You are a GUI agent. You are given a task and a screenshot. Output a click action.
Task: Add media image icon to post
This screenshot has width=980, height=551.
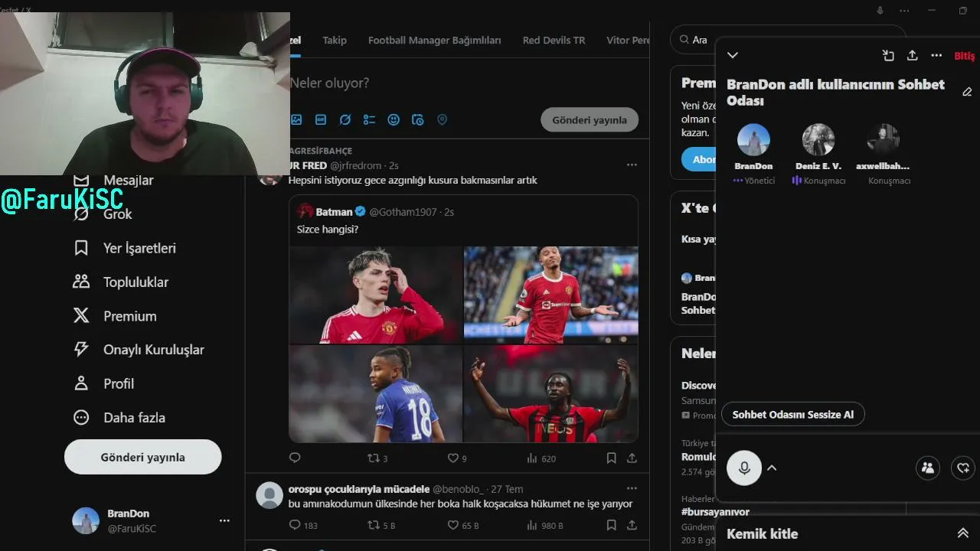click(x=296, y=119)
